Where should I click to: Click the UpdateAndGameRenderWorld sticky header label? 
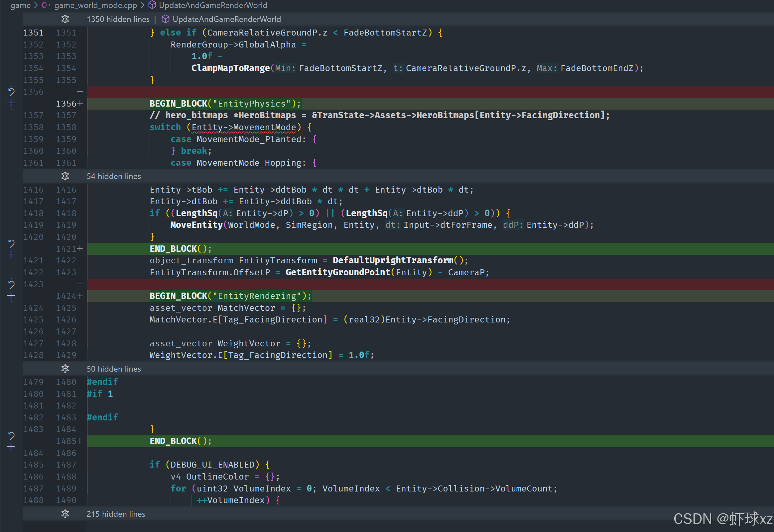(226, 19)
